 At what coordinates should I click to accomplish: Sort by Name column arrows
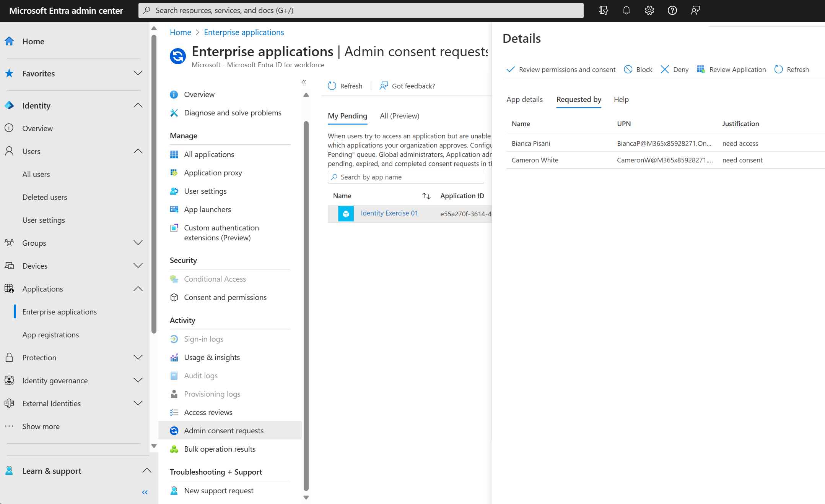426,196
